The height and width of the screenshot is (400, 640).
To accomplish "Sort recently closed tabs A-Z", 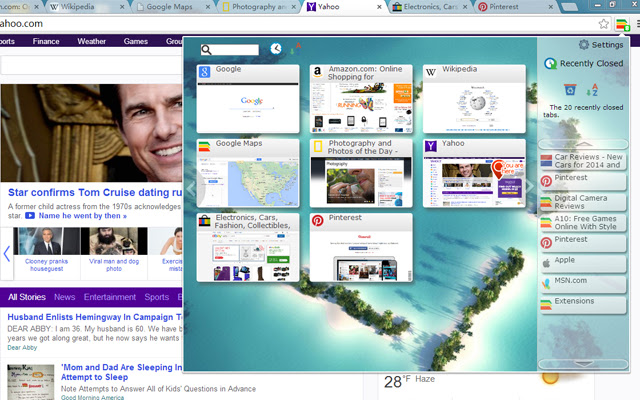I will tap(592, 89).
